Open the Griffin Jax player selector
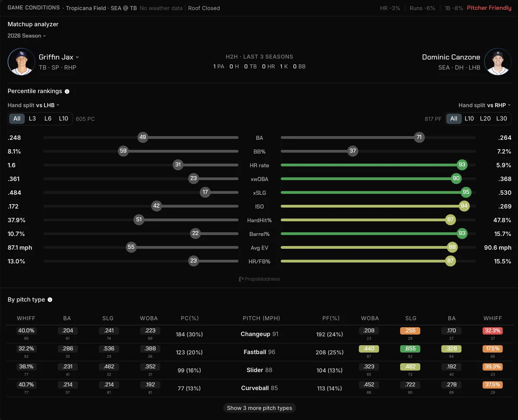518x420 pixels. click(59, 57)
